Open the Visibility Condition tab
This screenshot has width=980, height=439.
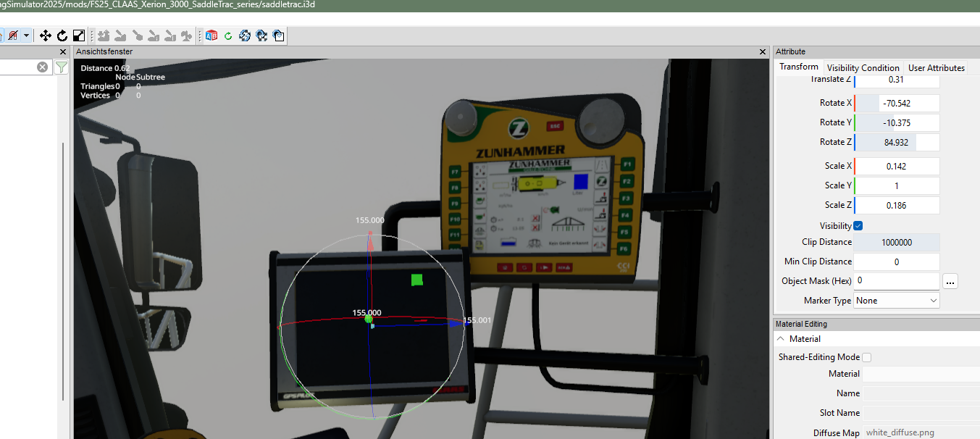coord(863,67)
